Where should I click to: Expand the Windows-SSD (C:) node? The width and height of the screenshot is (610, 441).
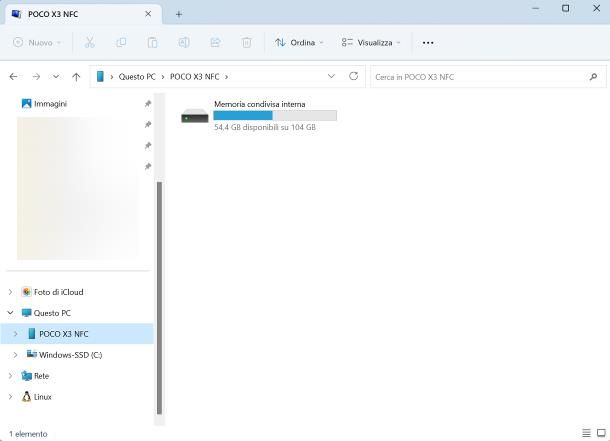tap(16, 355)
